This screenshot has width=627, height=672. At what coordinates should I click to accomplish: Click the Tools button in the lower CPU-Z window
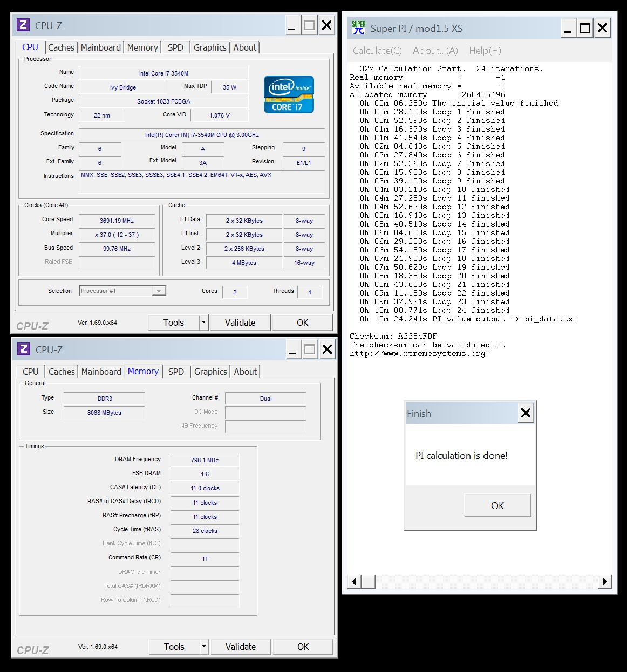[174, 647]
